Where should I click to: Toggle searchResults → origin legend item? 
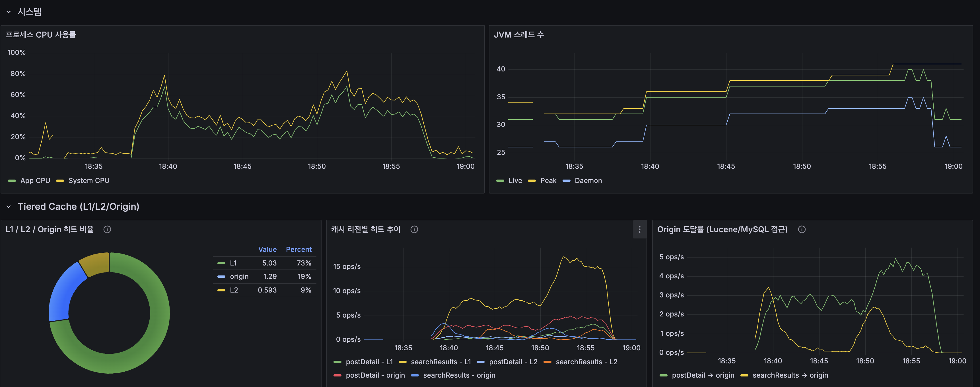point(790,375)
